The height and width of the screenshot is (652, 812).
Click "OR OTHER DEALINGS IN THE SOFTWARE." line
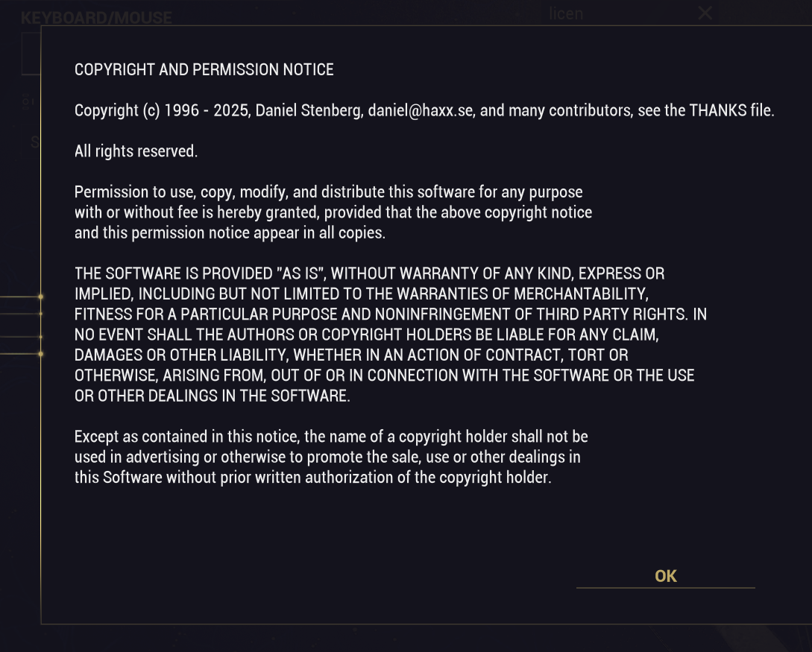click(x=212, y=396)
